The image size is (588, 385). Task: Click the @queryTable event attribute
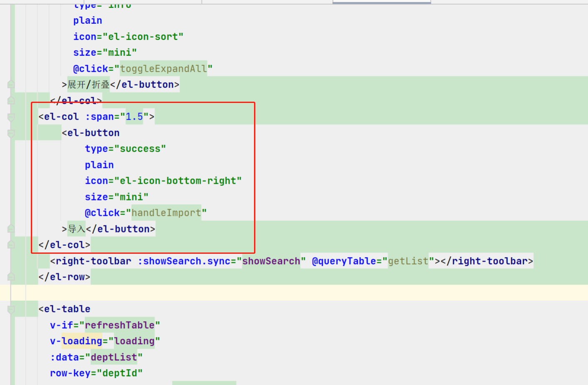[344, 261]
